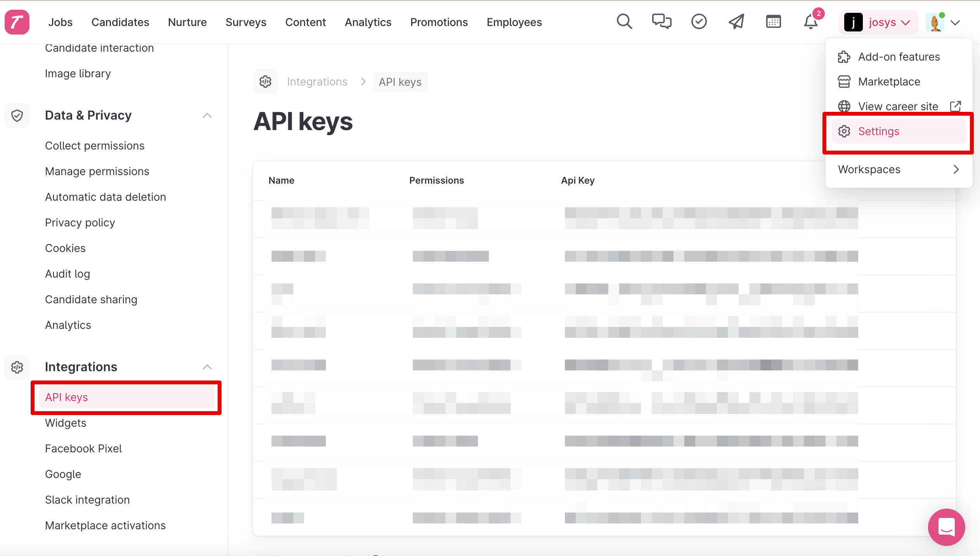Open View career site external link
This screenshot has width=980, height=556.
pyautogui.click(x=898, y=106)
